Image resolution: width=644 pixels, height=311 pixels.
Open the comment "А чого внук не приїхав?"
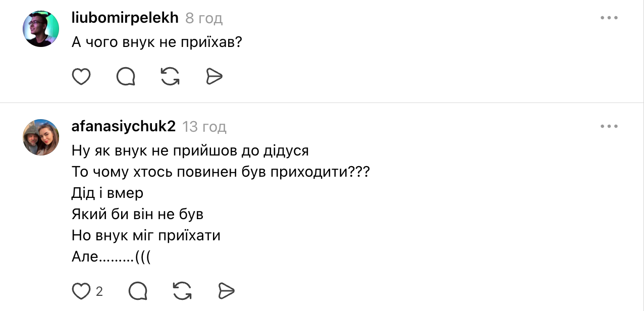[157, 42]
